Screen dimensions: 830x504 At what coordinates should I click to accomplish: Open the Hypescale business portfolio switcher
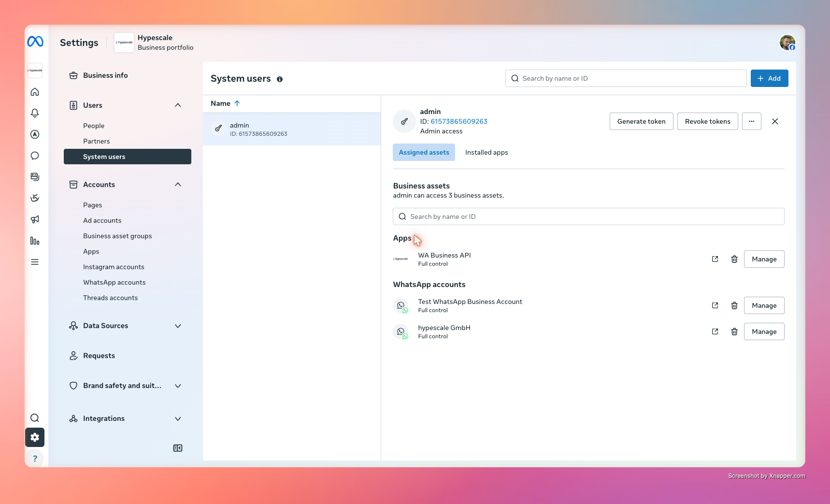click(x=154, y=43)
